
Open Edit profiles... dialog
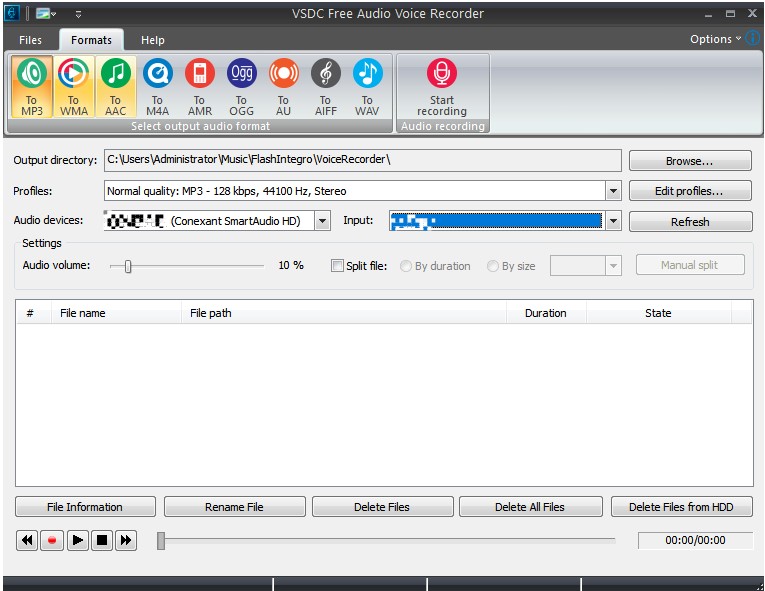pyautogui.click(x=690, y=191)
